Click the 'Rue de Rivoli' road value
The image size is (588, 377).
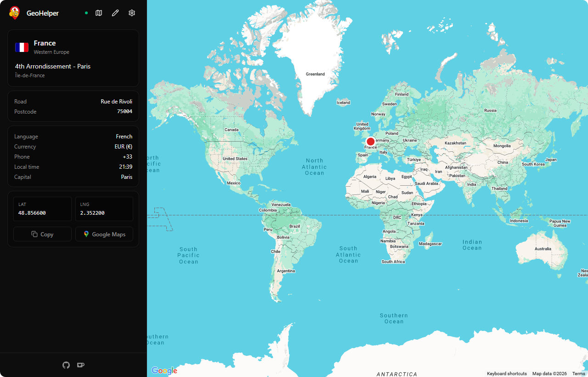[x=117, y=102]
